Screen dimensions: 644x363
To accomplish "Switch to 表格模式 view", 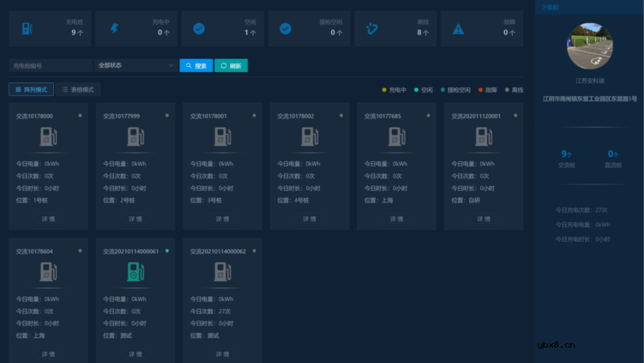I will tap(78, 88).
